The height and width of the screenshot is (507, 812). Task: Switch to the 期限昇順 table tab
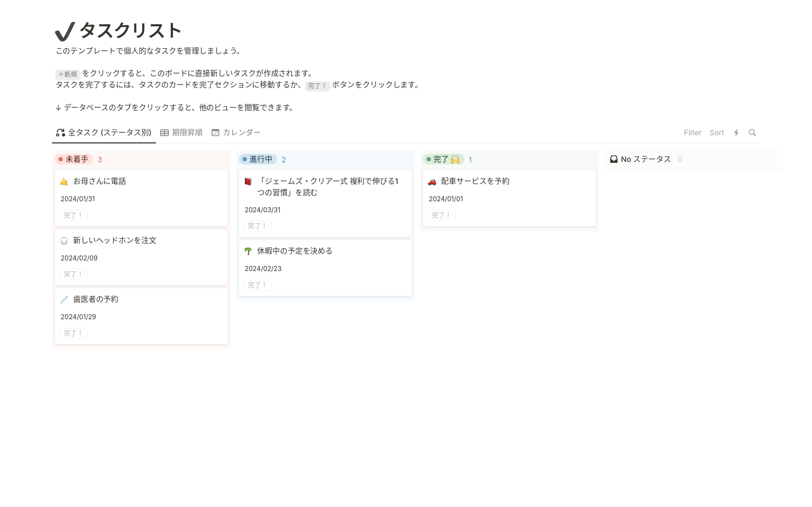point(181,133)
